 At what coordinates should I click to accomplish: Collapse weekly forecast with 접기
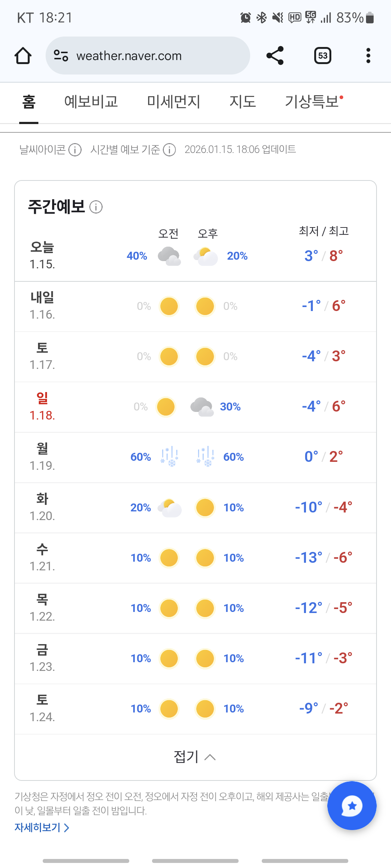point(195,757)
